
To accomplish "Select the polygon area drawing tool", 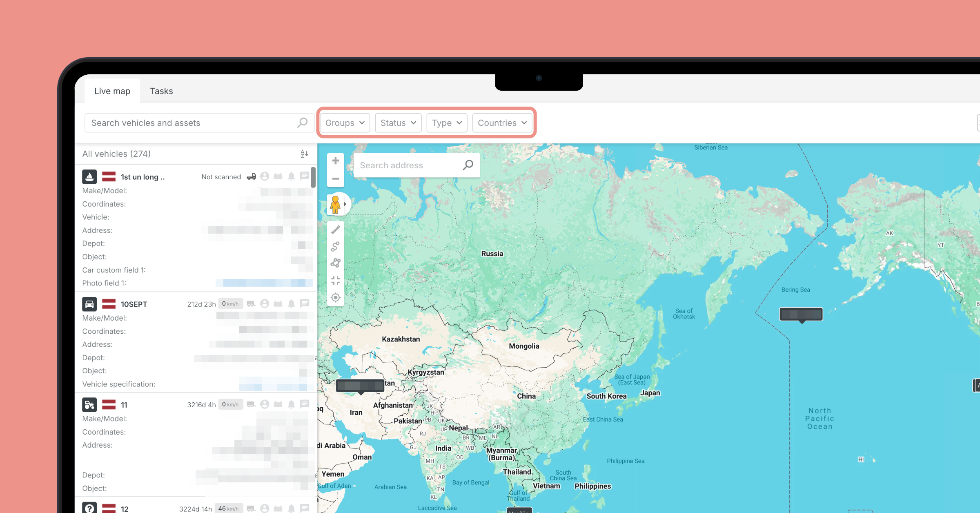I will pyautogui.click(x=335, y=263).
